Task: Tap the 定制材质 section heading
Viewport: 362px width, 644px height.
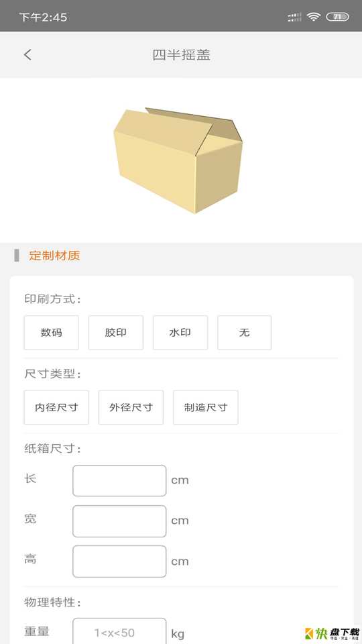Action: click(x=54, y=256)
